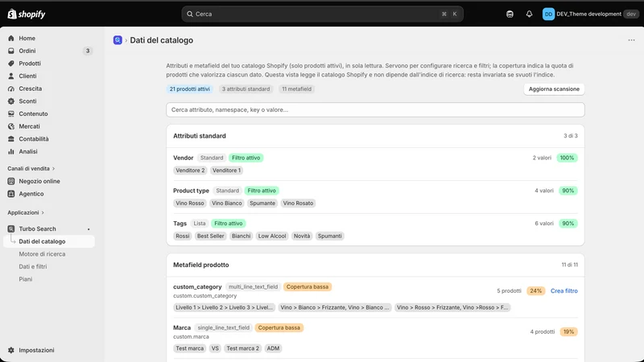644x362 pixels.
Task: Click the Vino Bianco value chip
Action: click(226, 204)
